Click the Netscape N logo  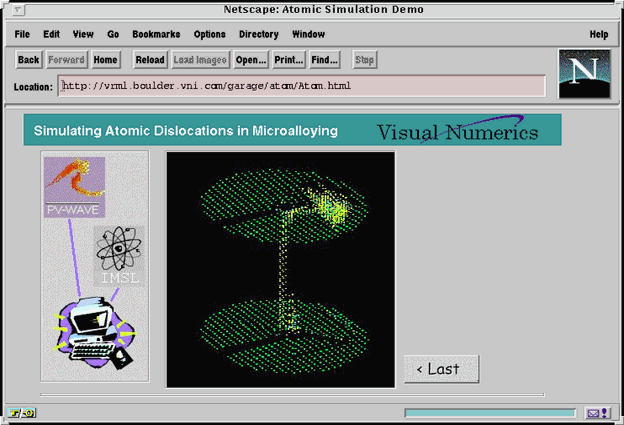[x=584, y=74]
